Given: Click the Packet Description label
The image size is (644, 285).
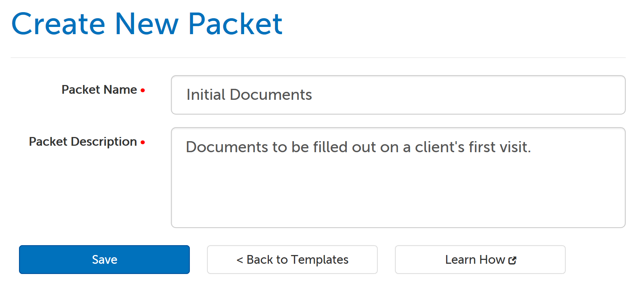Looking at the screenshot, I should 83,142.
